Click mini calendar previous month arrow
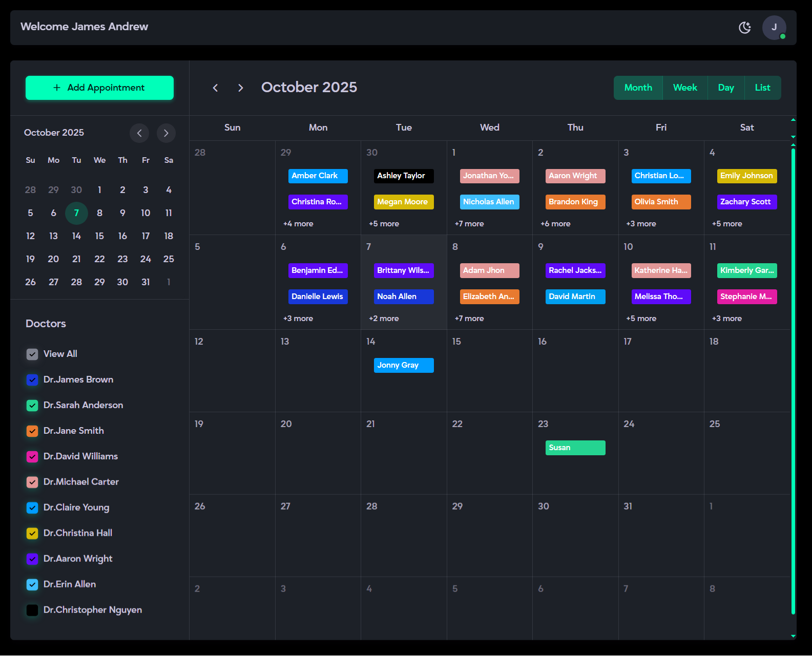This screenshot has width=812, height=656. (x=139, y=133)
